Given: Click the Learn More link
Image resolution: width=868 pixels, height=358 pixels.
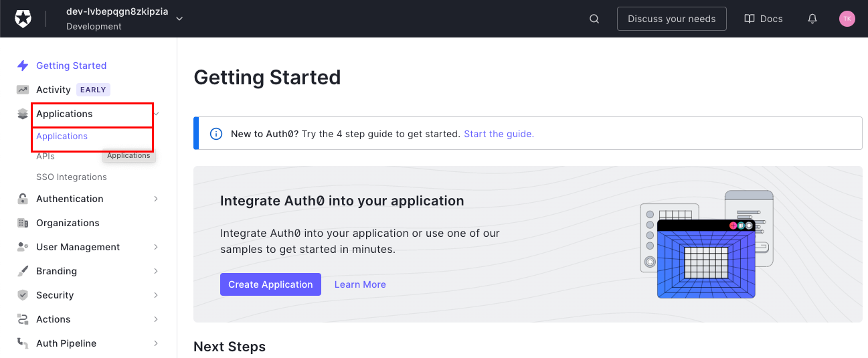Looking at the screenshot, I should [360, 284].
